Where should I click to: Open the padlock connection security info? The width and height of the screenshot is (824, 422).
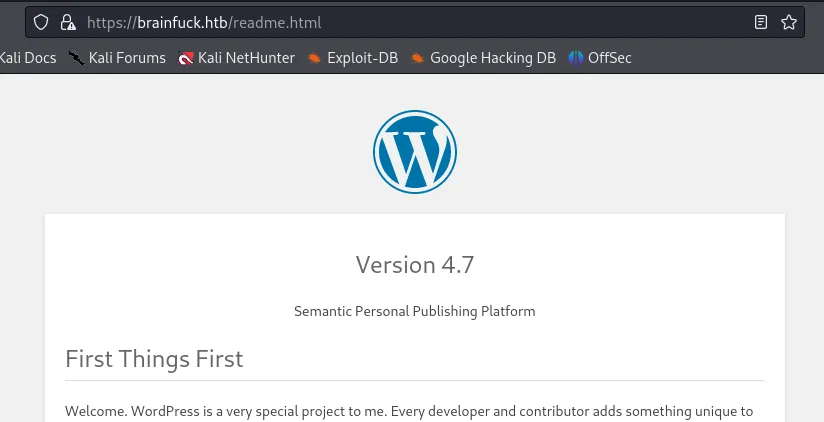[68, 22]
